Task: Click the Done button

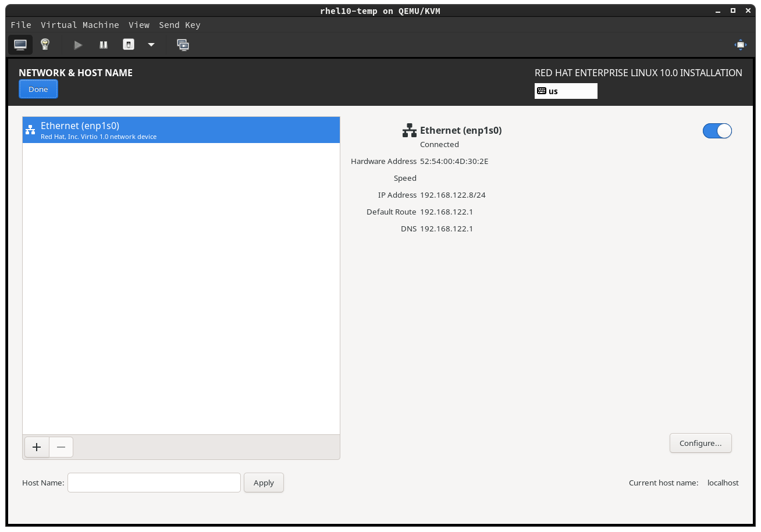Action: click(x=38, y=89)
